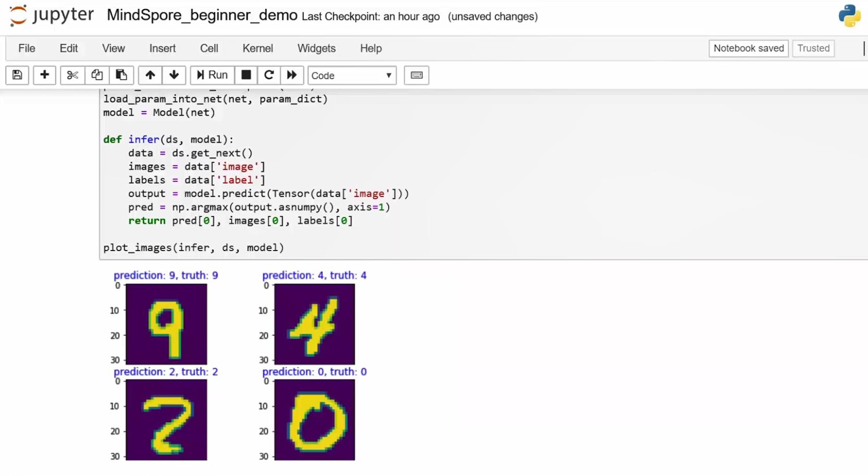Image resolution: width=868 pixels, height=476 pixels.
Task: Run the current cell
Action: click(212, 75)
